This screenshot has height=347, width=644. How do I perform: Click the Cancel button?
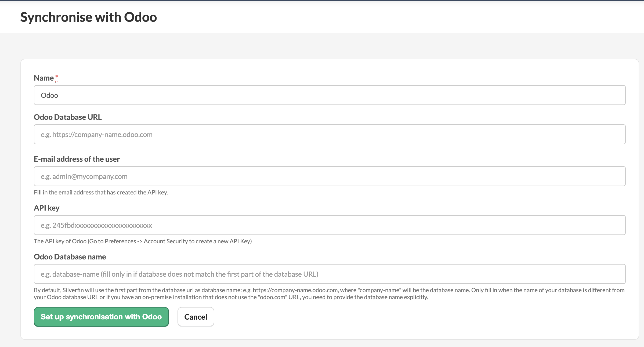click(196, 317)
